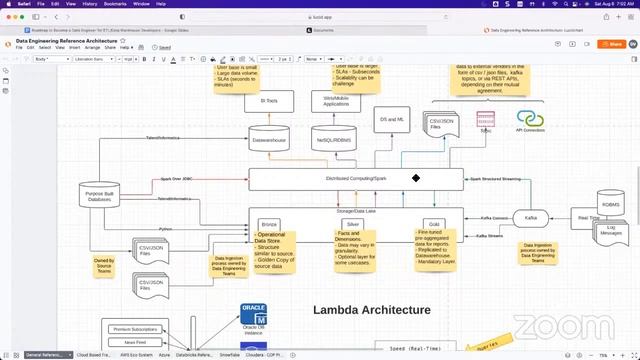Open the line style dropdown
Screen dimensions: 640x360
pyautogui.click(x=265, y=59)
